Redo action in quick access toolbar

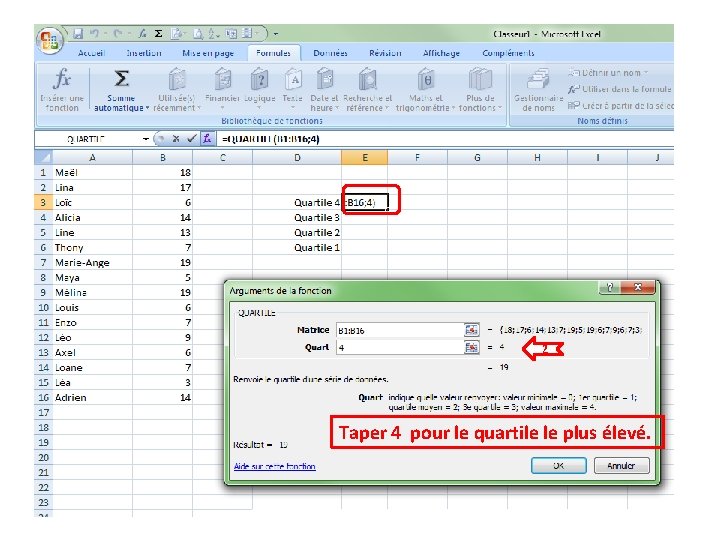pyautogui.click(x=118, y=34)
